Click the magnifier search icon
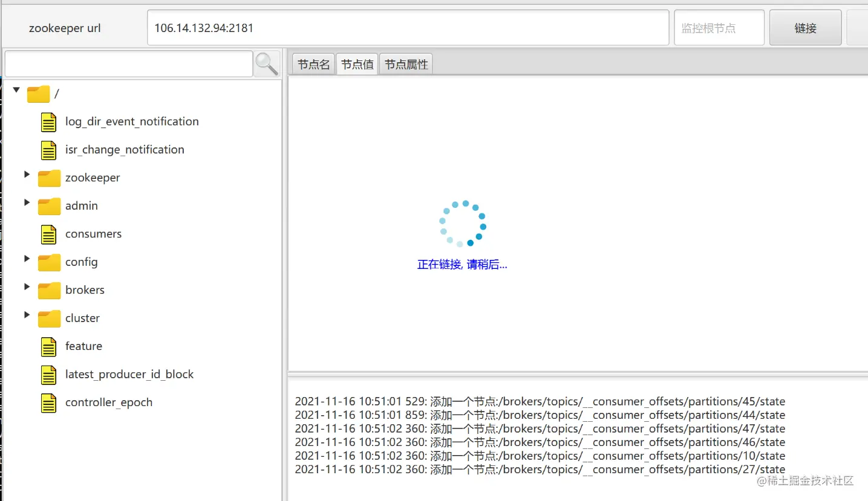Image resolution: width=868 pixels, height=501 pixels. pyautogui.click(x=267, y=63)
